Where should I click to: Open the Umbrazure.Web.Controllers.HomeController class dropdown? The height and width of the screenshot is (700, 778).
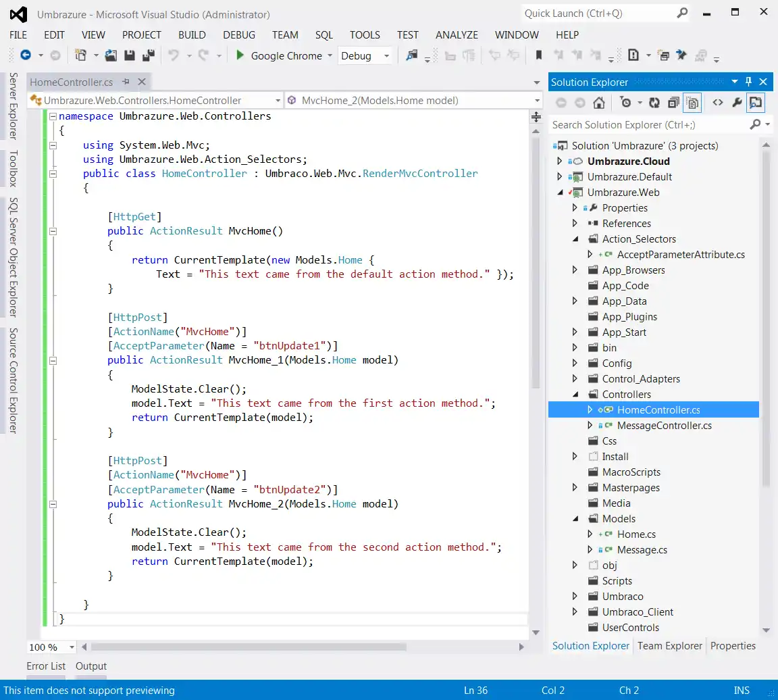coord(278,100)
